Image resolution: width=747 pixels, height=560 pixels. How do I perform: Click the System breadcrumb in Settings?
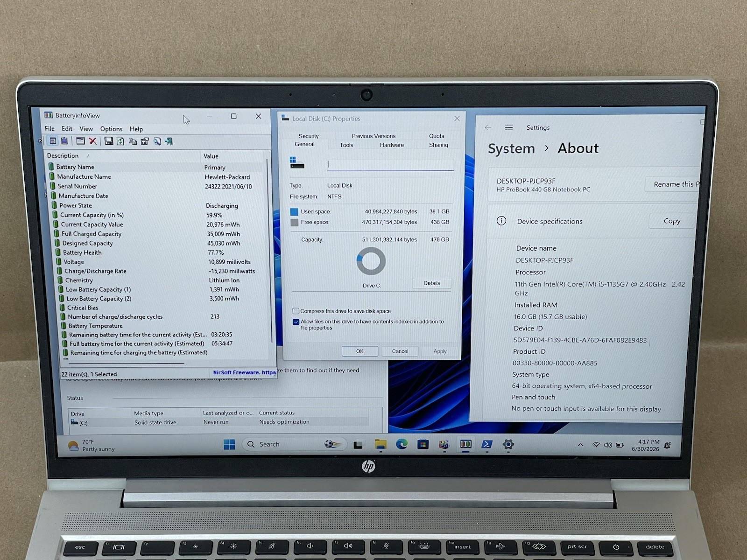coord(511,148)
